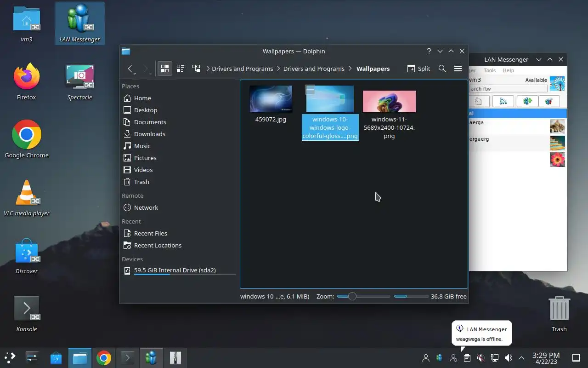Open the KDE application launcher
Image resolution: width=588 pixels, height=368 pixels.
[x=10, y=358]
